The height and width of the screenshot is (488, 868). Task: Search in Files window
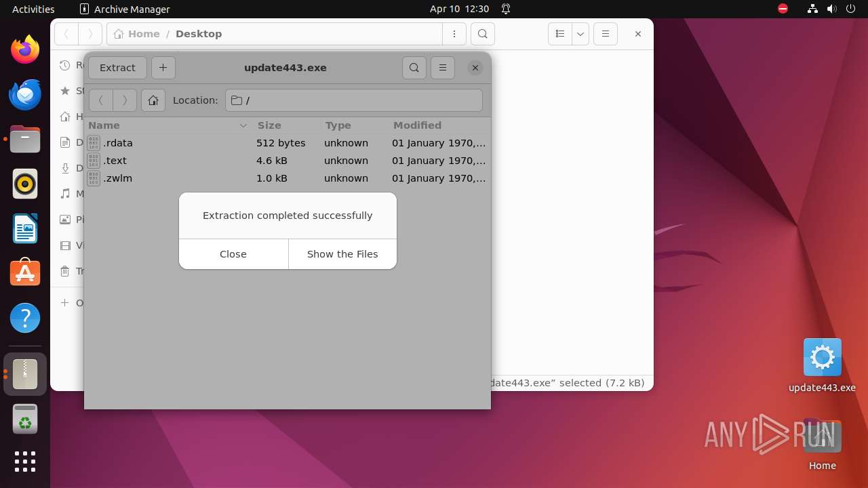482,34
